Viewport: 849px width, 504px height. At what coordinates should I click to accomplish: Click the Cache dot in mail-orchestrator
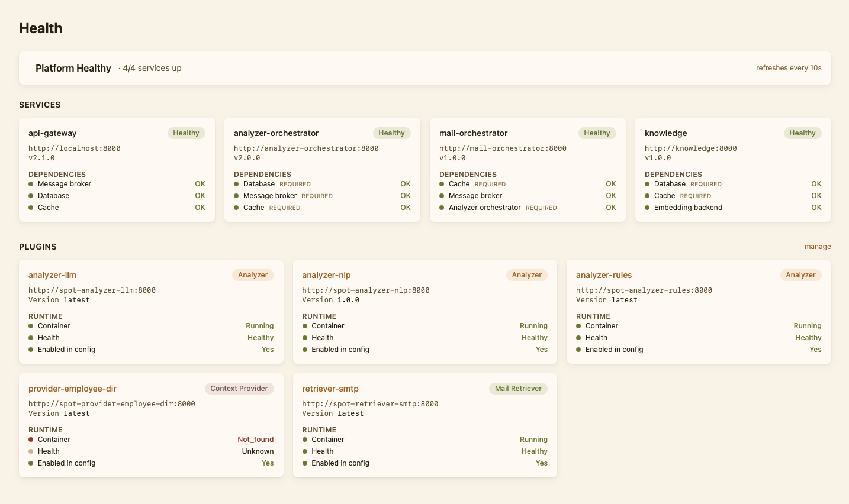pyautogui.click(x=442, y=184)
